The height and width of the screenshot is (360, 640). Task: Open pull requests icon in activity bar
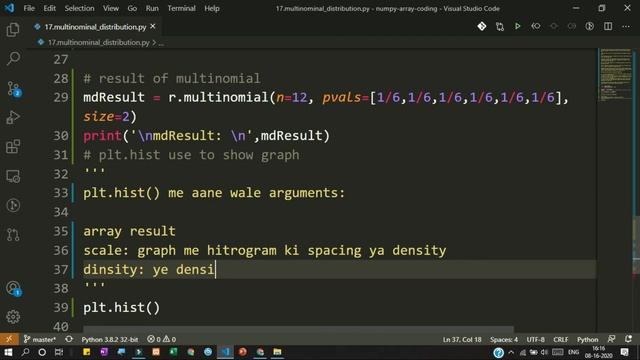tap(13, 235)
